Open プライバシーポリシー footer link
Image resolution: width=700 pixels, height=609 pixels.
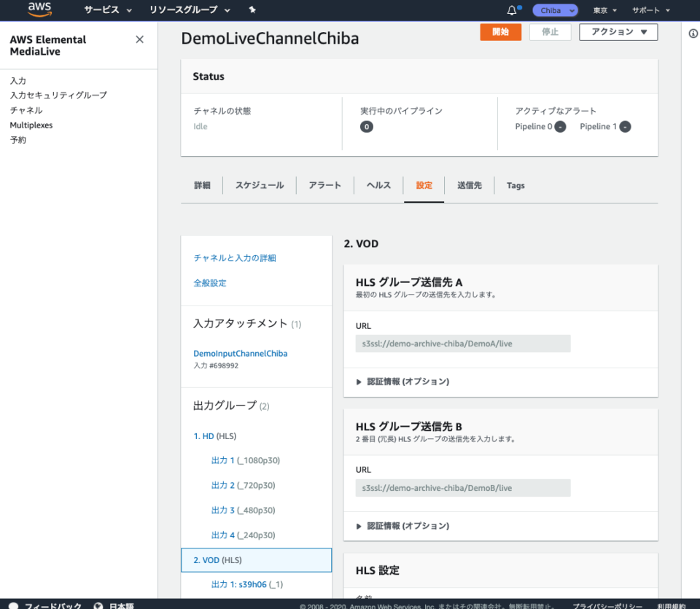coord(607,606)
